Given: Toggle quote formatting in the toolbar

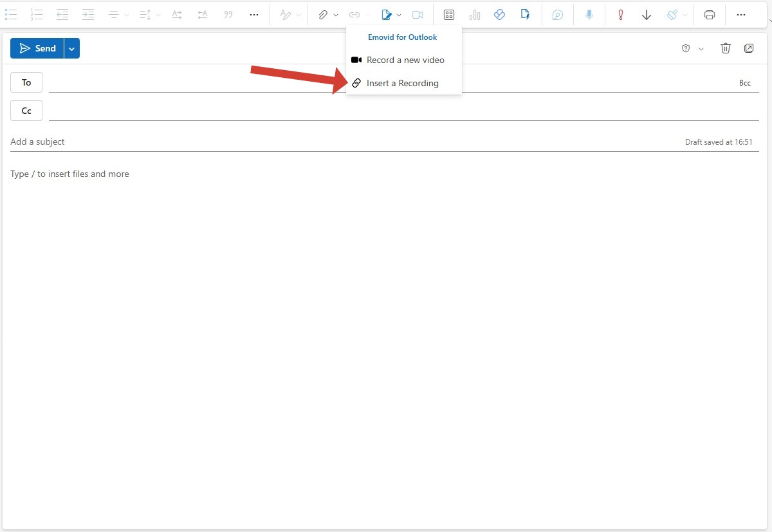Looking at the screenshot, I should (x=228, y=15).
